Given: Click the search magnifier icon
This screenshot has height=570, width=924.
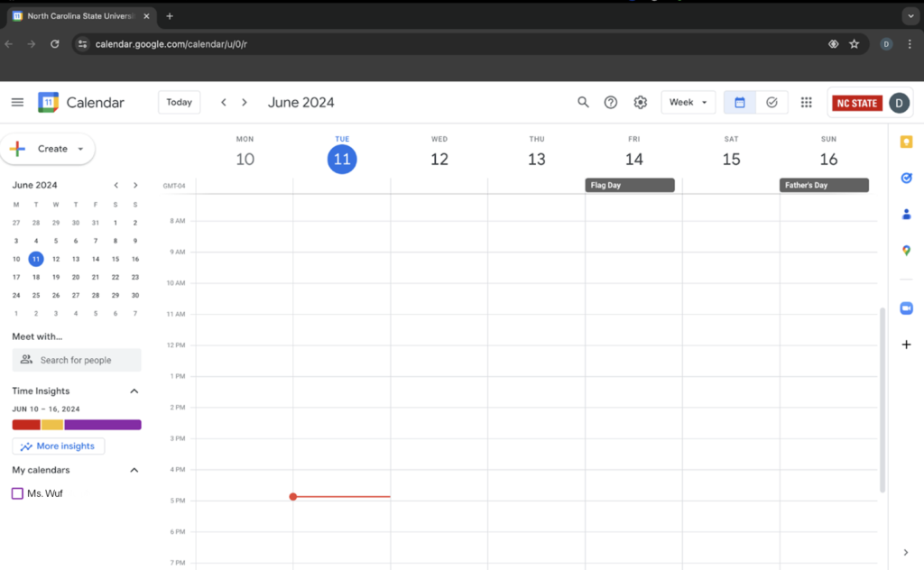Looking at the screenshot, I should pos(583,102).
